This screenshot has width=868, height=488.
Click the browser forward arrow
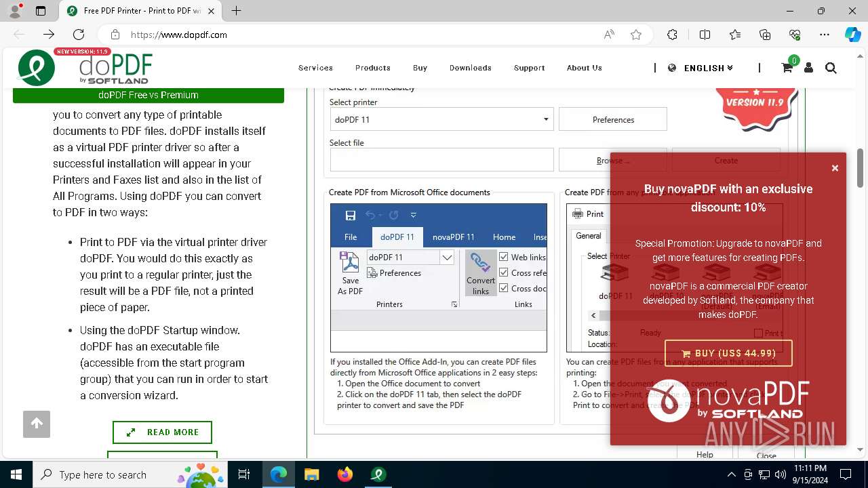point(49,35)
